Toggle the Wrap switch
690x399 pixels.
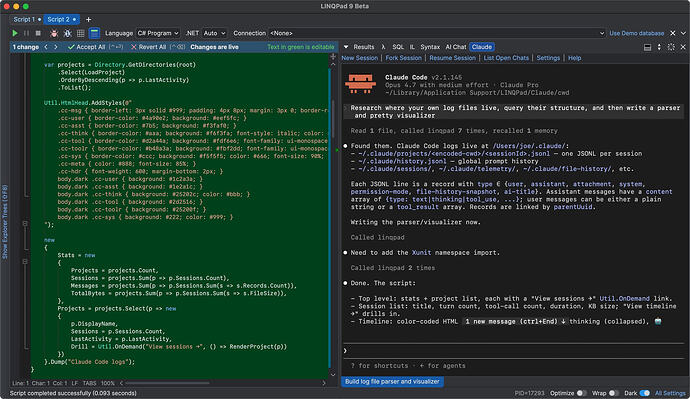tap(613, 393)
